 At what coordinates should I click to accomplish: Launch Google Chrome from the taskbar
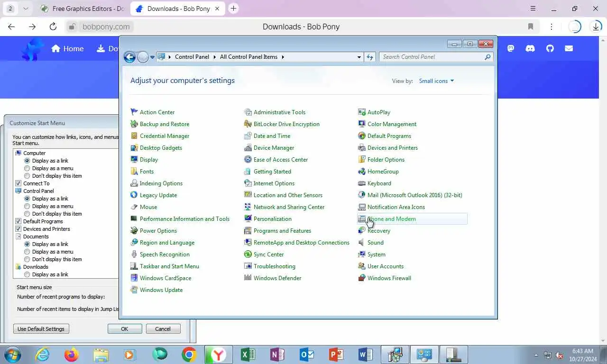189,355
